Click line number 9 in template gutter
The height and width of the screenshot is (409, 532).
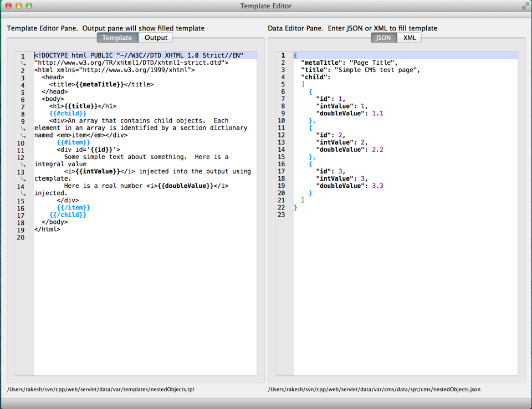pos(23,121)
